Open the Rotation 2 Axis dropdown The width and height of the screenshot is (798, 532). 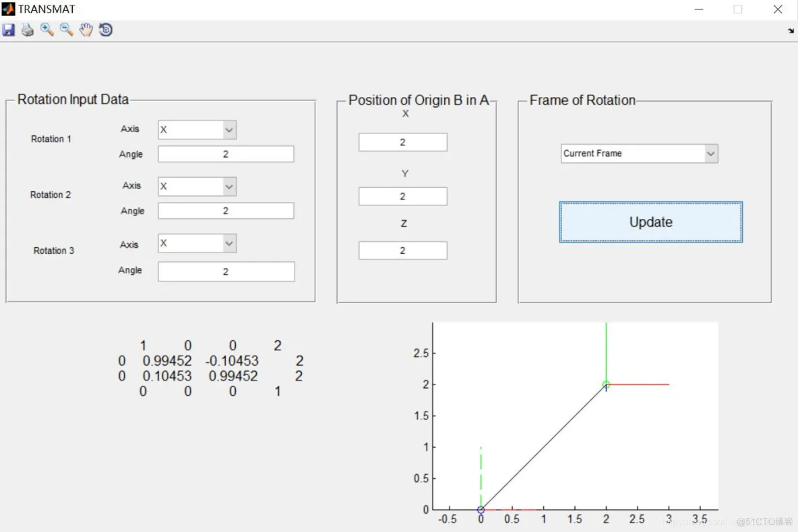[197, 187]
